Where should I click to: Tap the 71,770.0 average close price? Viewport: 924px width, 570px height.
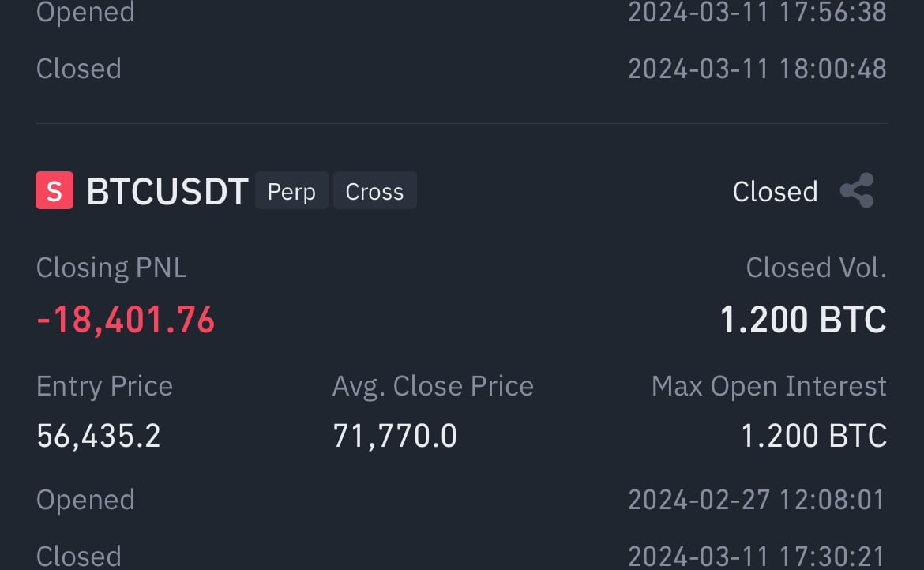[x=395, y=436]
